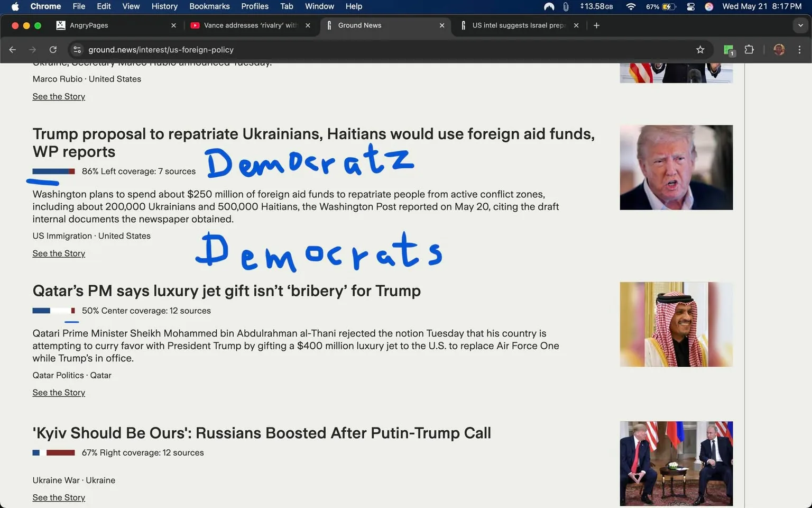Open the History menu
812x508 pixels.
(x=164, y=6)
